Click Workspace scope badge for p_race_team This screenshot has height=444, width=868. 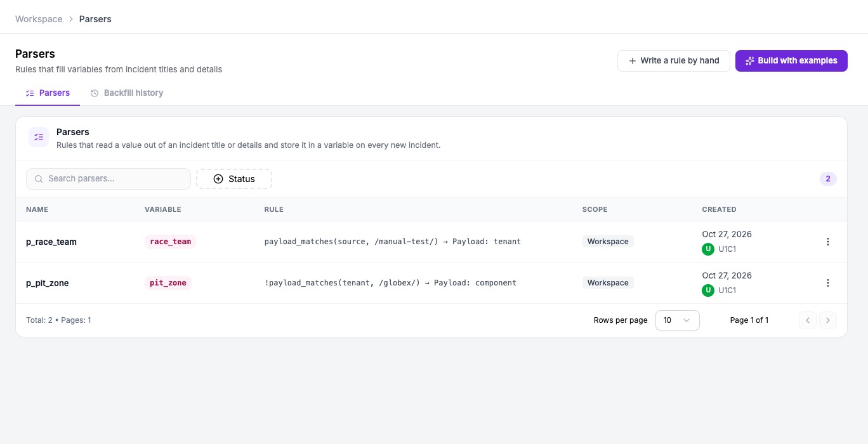point(608,242)
